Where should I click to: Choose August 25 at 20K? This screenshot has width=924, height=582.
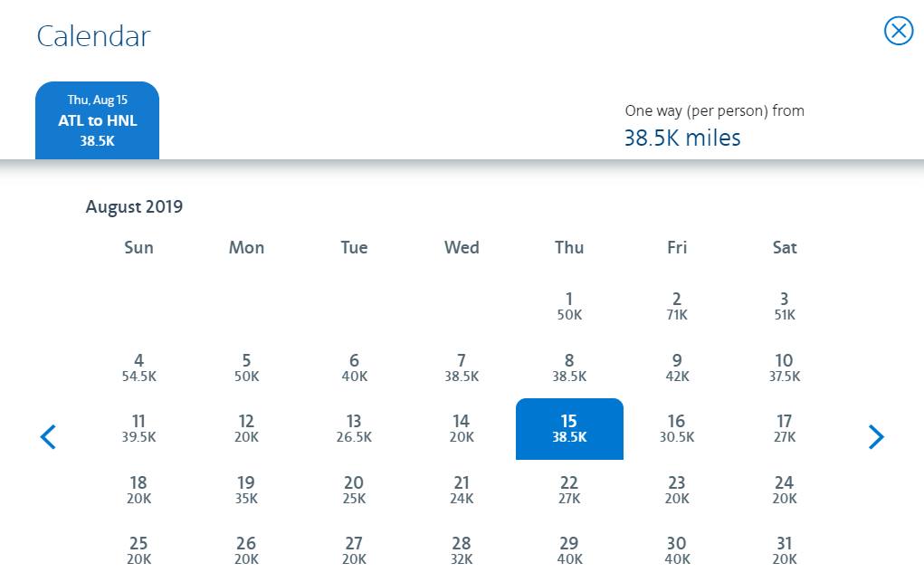(139, 550)
